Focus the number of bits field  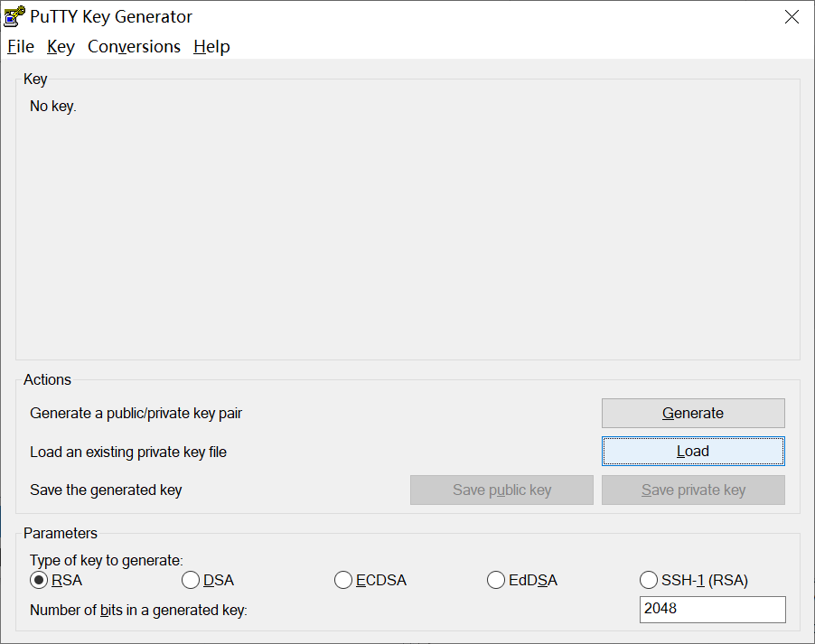(x=712, y=610)
